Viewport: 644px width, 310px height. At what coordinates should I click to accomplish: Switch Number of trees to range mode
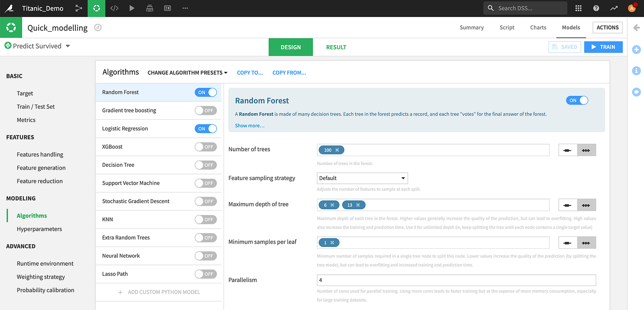tap(586, 150)
